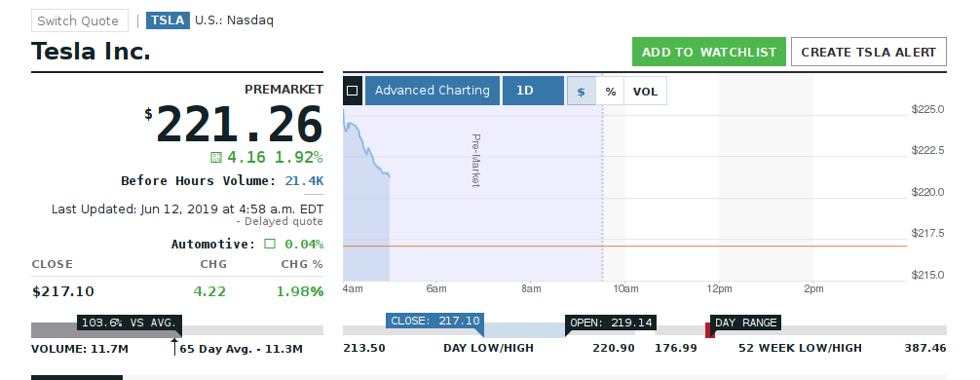Viewport: 980px width, 380px height.
Task: Click the OPEN: 219.14 range label
Action: pyautogui.click(x=611, y=323)
